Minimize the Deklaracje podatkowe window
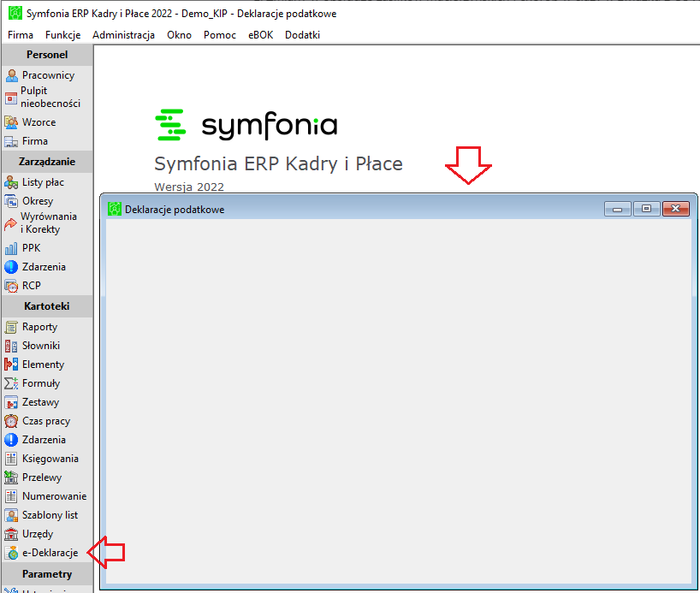 pos(617,209)
